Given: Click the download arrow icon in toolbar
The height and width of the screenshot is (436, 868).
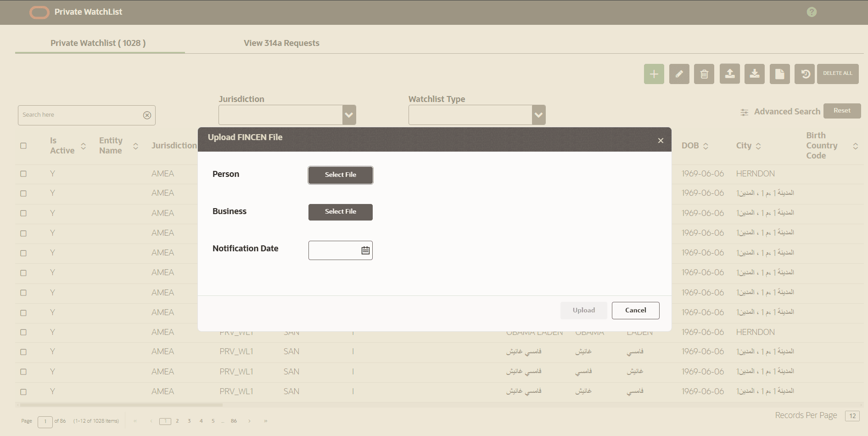Looking at the screenshot, I should coord(755,74).
